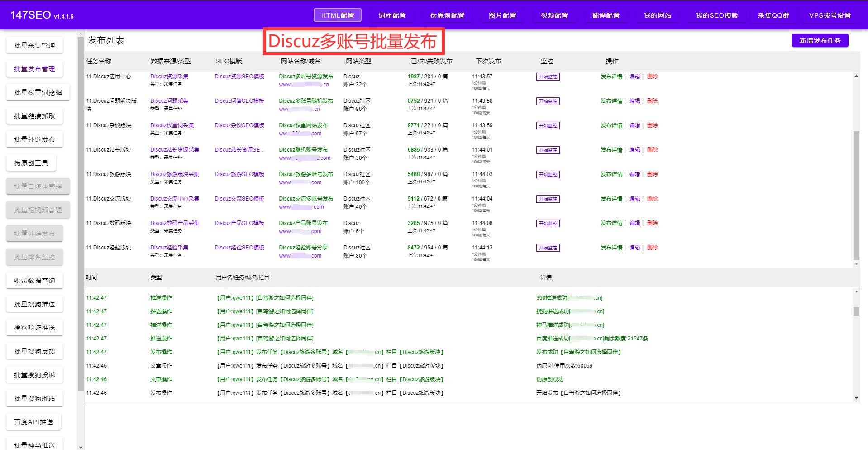Open 批量搜狗推送 in sidebar
This screenshot has width=868, height=450.
[34, 304]
